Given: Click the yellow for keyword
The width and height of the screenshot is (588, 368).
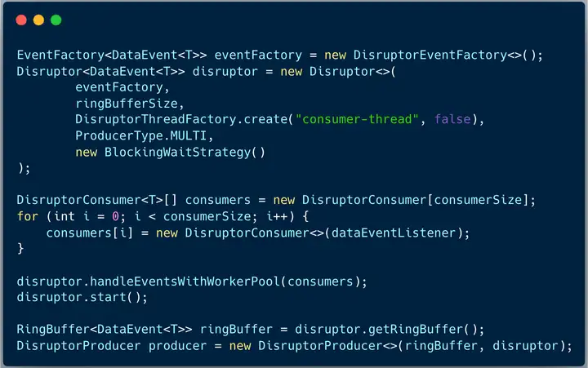Looking at the screenshot, I should tap(28, 216).
